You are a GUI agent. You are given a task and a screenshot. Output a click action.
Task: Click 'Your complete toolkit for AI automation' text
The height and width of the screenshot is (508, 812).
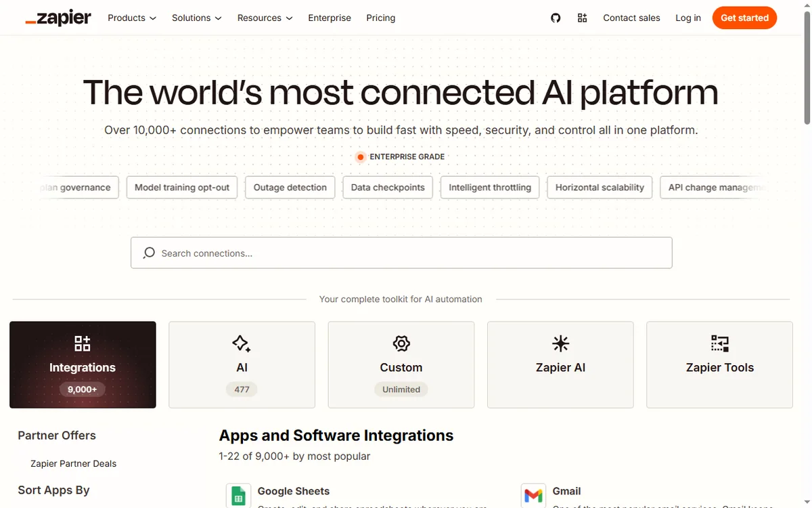pos(401,299)
